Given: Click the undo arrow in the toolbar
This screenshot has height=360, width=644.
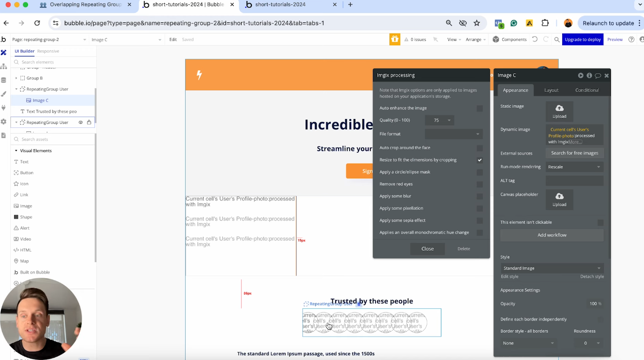Looking at the screenshot, I should [x=535, y=40].
